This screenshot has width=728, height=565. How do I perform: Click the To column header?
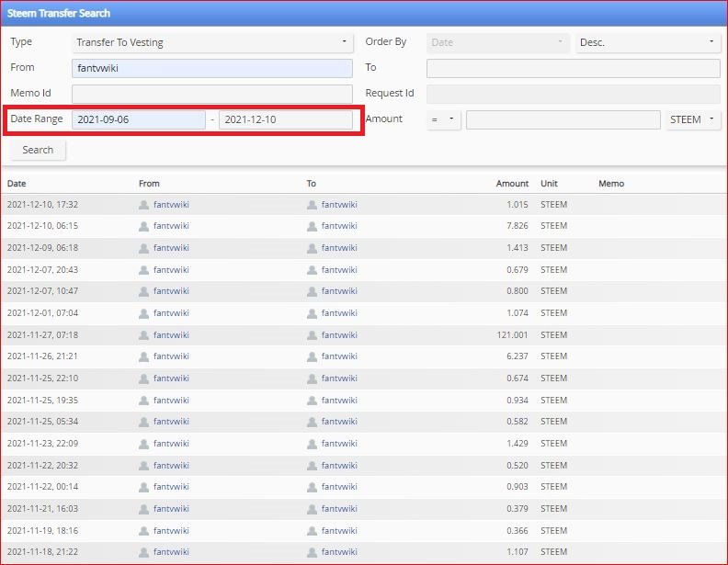tap(311, 184)
